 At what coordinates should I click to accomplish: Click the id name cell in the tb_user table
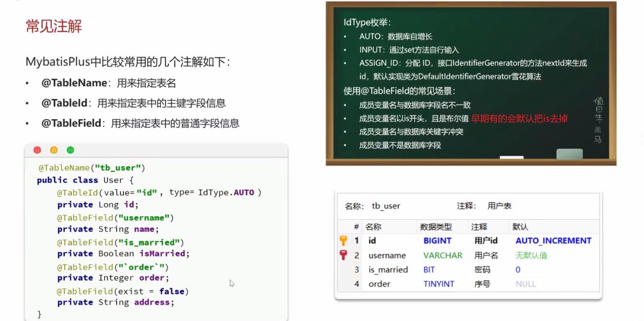pos(372,241)
